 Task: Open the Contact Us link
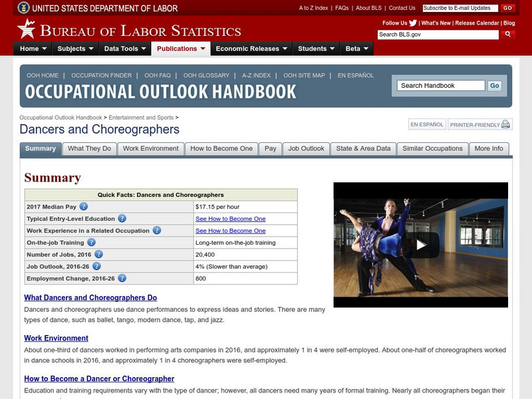402,8
